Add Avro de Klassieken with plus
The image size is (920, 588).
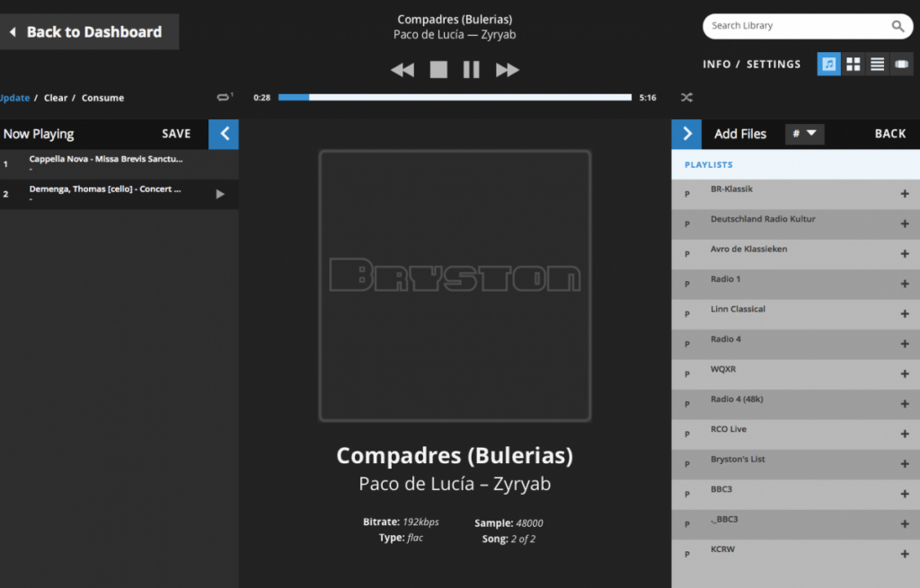pyautogui.click(x=905, y=254)
